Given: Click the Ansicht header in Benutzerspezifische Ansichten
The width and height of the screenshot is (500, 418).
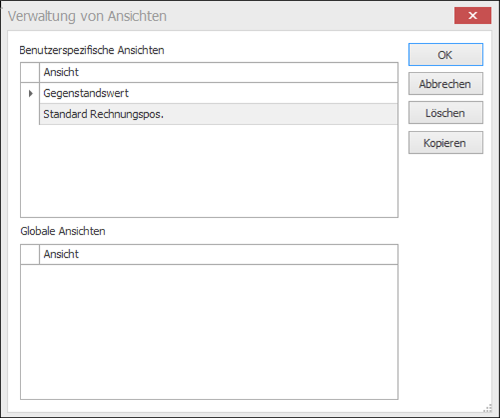Looking at the screenshot, I should coord(219,72).
